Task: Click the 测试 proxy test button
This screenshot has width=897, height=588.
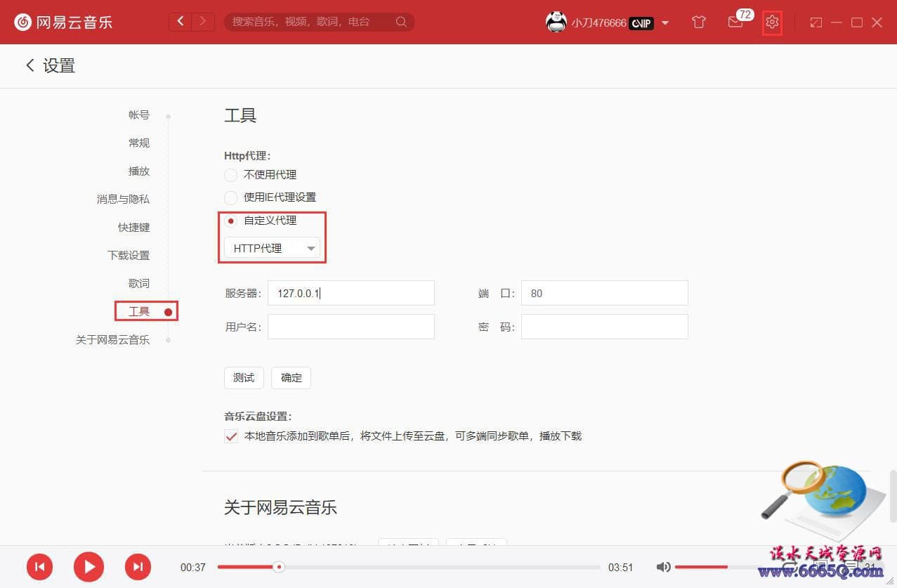Action: click(244, 378)
